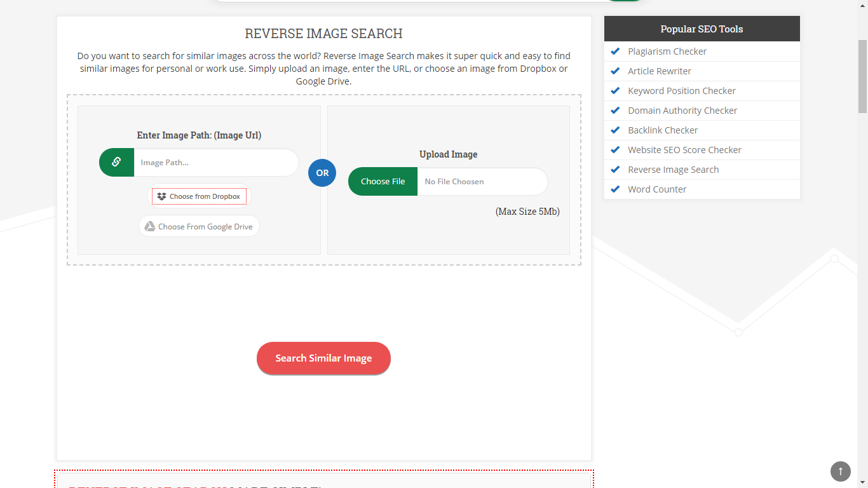Click the Image Path input field
Screen dimensions: 868x488
tap(216, 162)
